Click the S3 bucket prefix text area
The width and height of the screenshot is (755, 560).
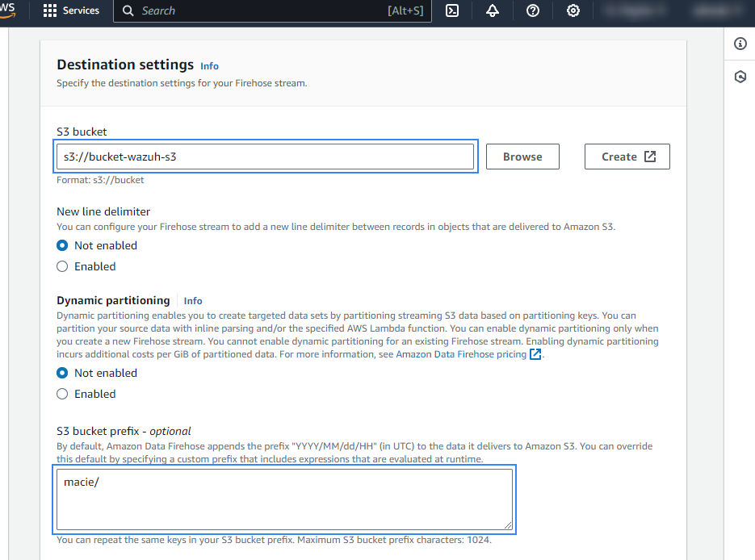click(x=283, y=499)
